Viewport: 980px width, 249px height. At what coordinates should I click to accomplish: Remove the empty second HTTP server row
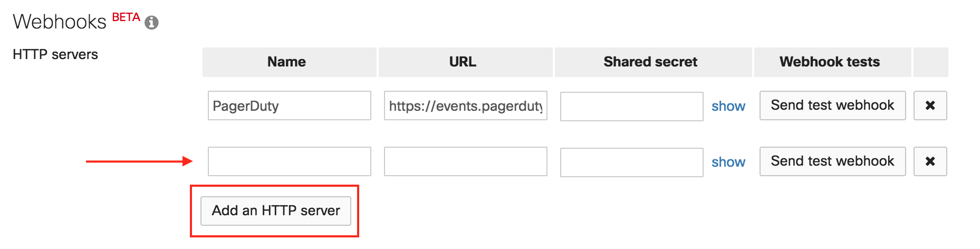[x=930, y=161]
